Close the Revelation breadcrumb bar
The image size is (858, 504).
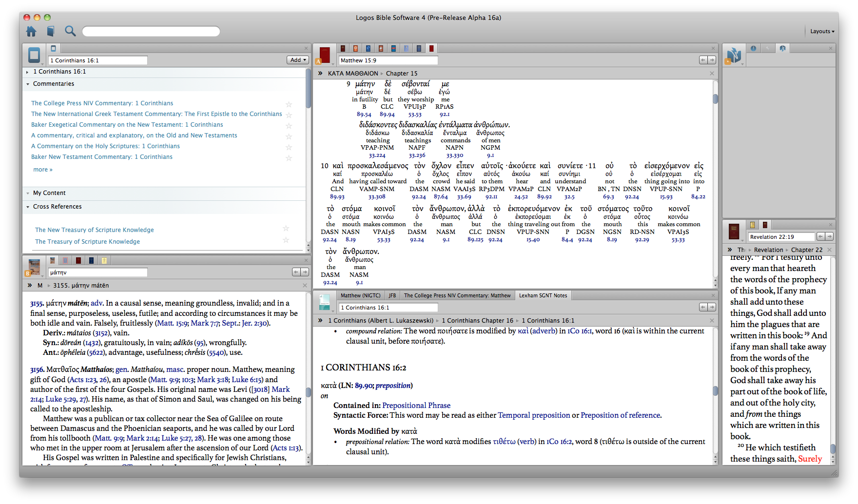point(829,250)
